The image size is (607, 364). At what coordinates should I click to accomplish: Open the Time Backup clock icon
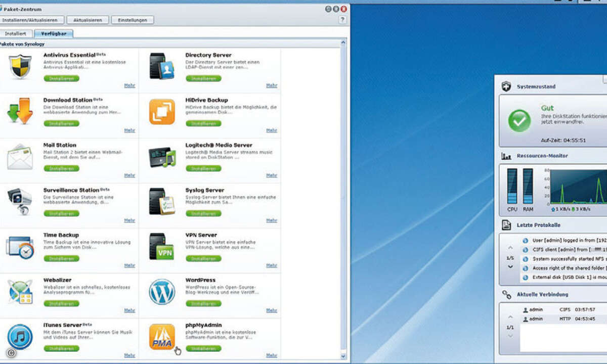click(20, 247)
